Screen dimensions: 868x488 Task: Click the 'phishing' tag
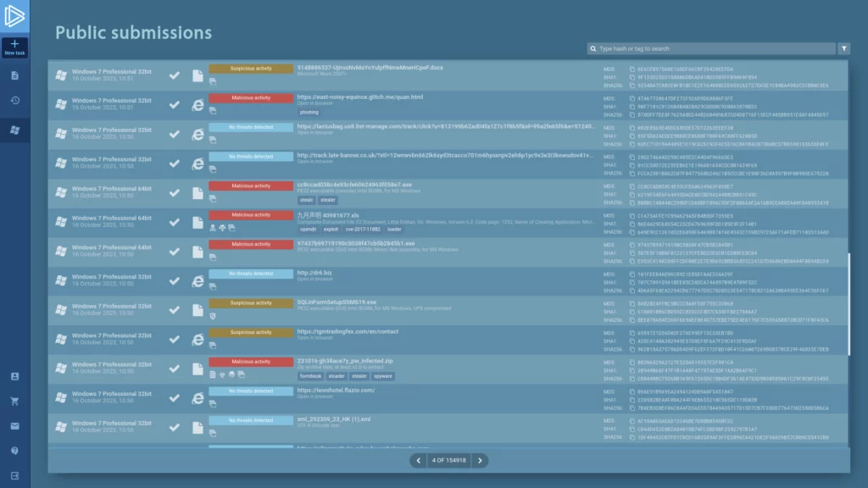point(309,112)
